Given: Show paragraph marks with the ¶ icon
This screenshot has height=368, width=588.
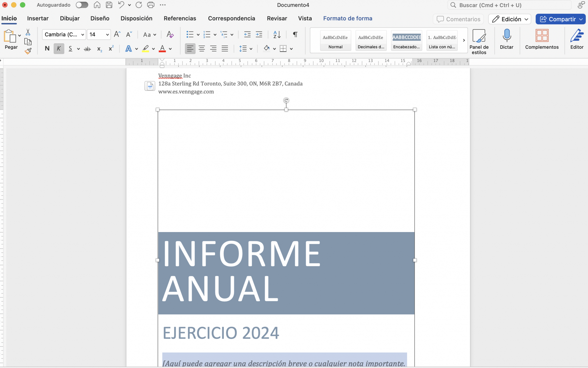Looking at the screenshot, I should pos(295,34).
